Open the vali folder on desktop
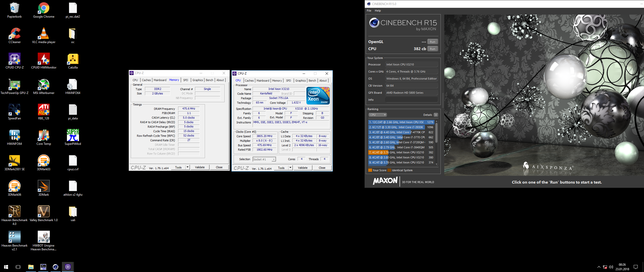Image resolution: width=644 pixels, height=272 pixels. [x=73, y=214]
